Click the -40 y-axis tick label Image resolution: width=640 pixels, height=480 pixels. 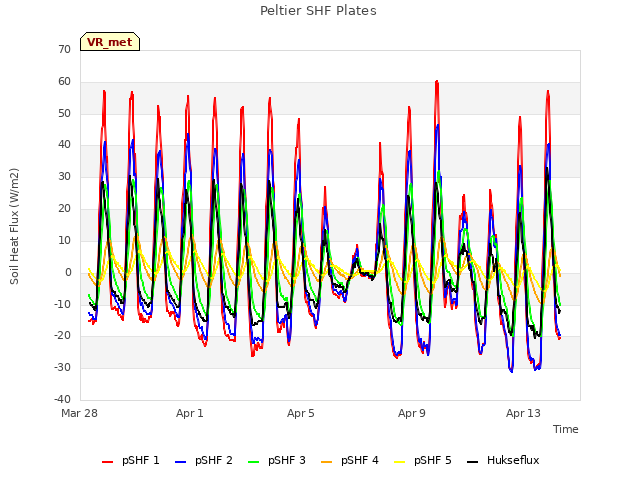(x=63, y=399)
